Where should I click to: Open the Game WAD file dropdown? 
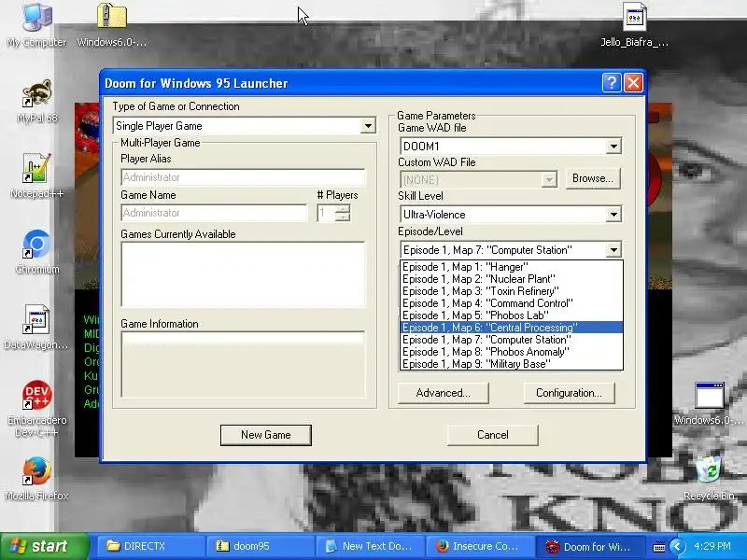click(613, 147)
